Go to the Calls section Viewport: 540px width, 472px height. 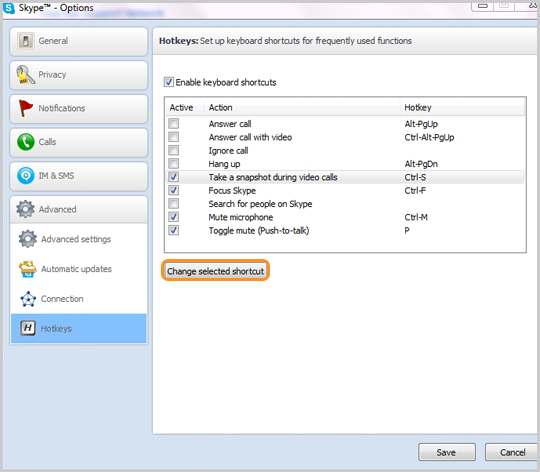pyautogui.click(x=79, y=142)
